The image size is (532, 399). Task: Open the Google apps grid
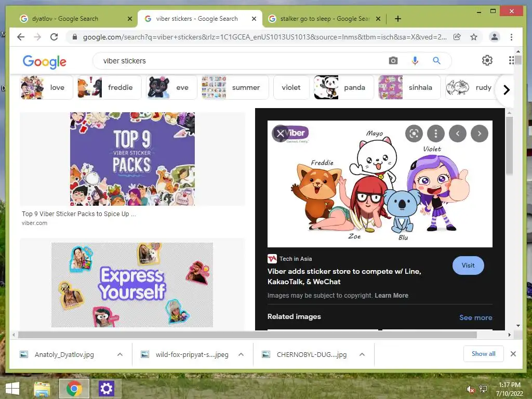coord(511,60)
